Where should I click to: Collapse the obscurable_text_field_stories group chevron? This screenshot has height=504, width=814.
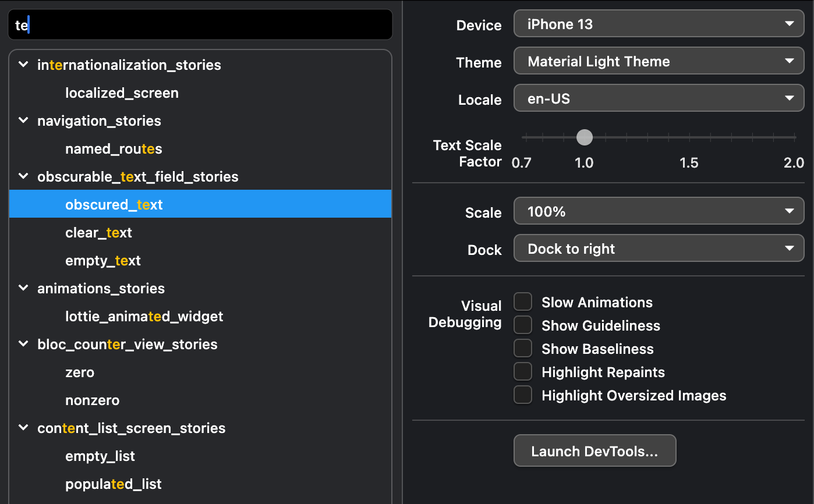point(23,176)
